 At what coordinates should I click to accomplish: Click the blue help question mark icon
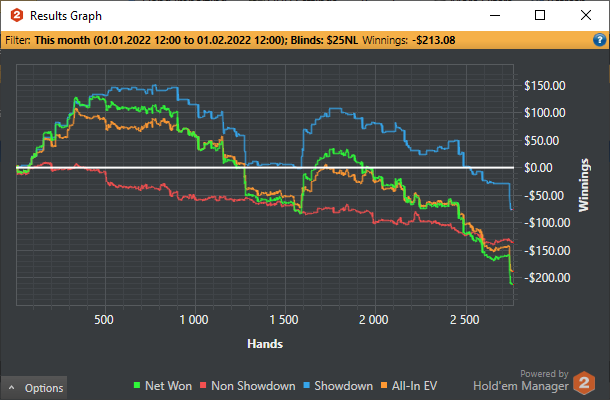pos(599,40)
